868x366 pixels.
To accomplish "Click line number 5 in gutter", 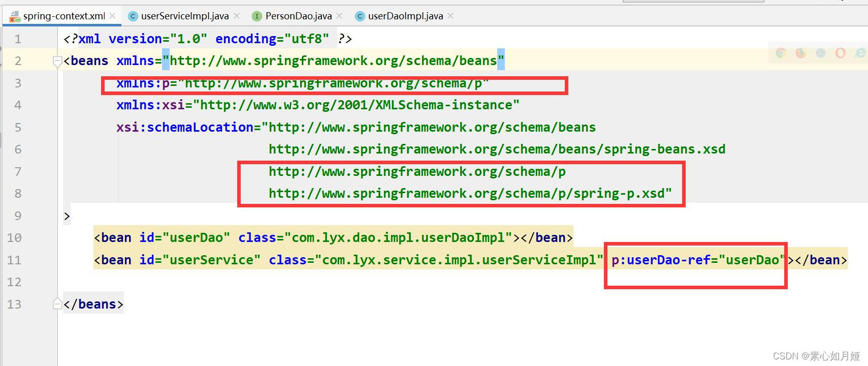I will coord(18,128).
